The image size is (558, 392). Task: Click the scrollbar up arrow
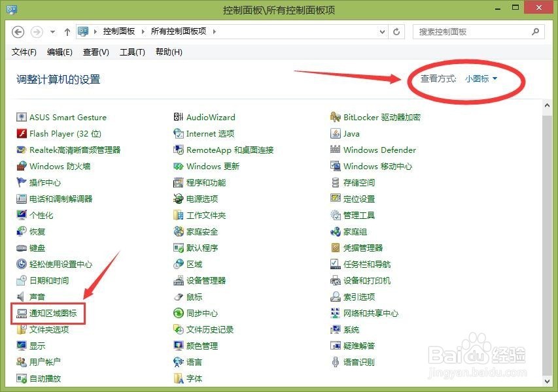click(547, 105)
